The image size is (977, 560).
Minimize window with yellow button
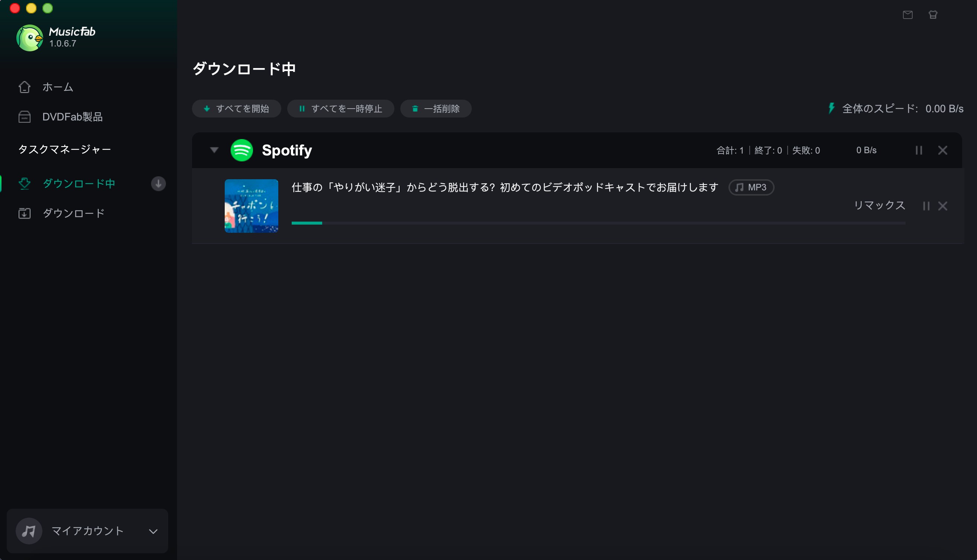click(x=31, y=8)
